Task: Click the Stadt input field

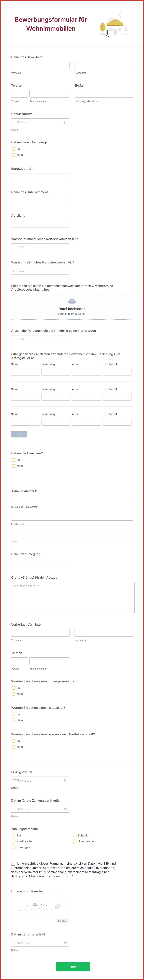Action: (72, 534)
